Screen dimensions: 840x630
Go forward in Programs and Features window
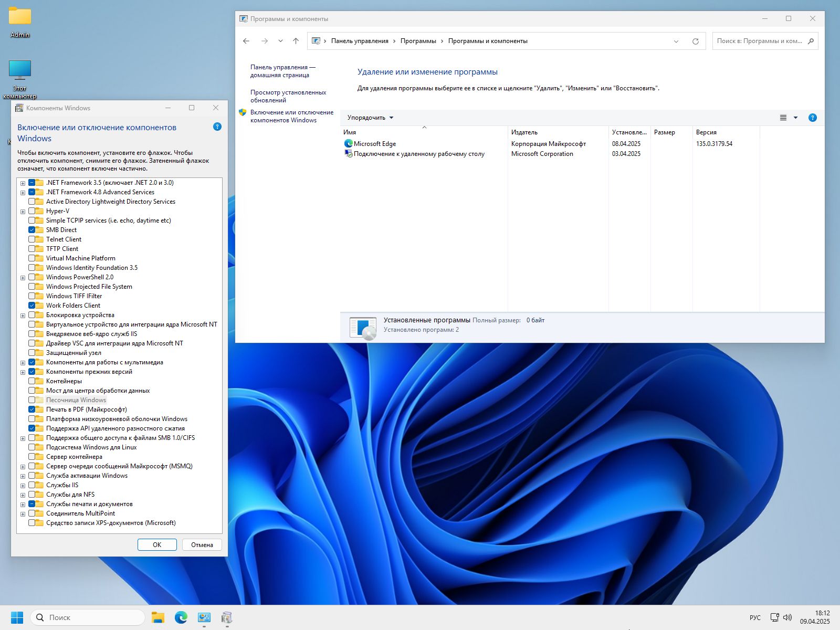(x=265, y=41)
